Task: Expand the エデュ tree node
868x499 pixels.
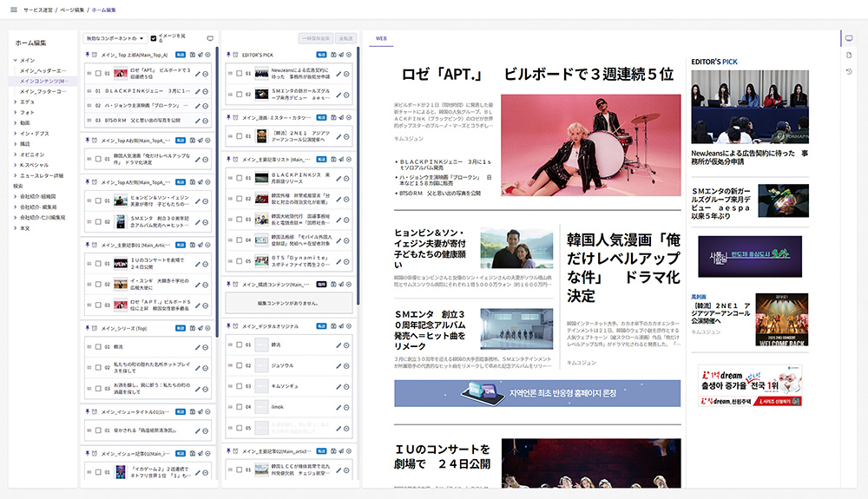Action: 15,102
